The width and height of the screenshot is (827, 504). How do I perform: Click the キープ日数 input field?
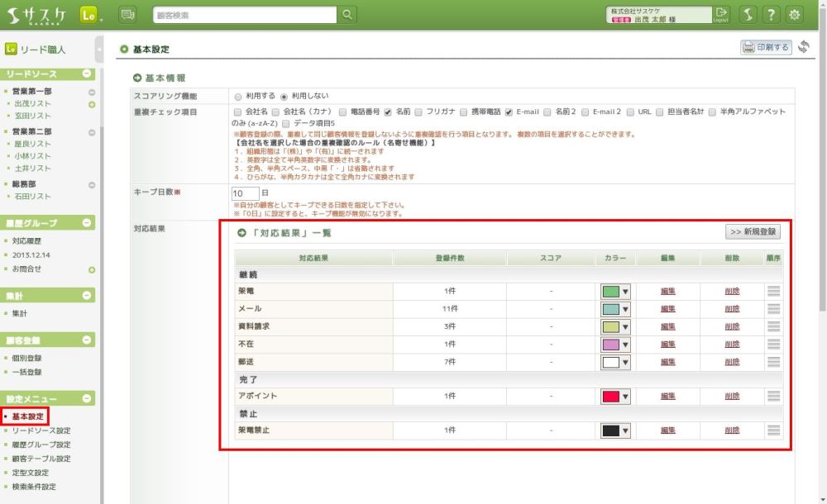click(245, 193)
